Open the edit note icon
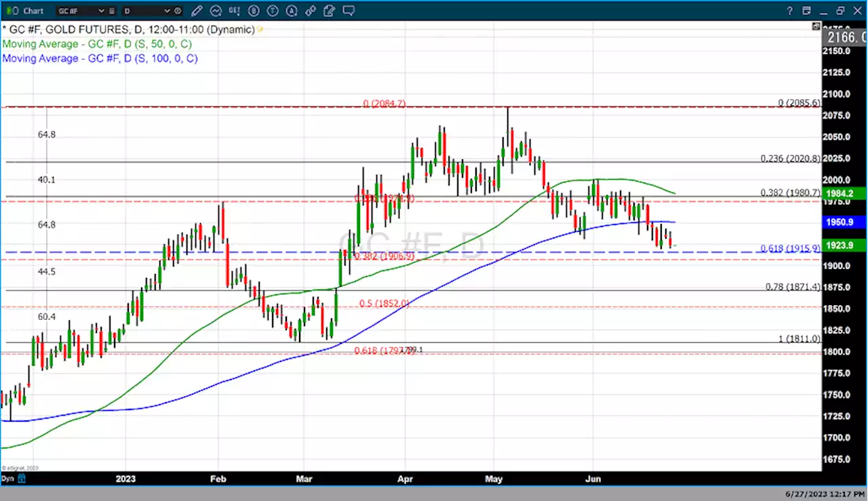This screenshot has width=868, height=501. coord(330,11)
